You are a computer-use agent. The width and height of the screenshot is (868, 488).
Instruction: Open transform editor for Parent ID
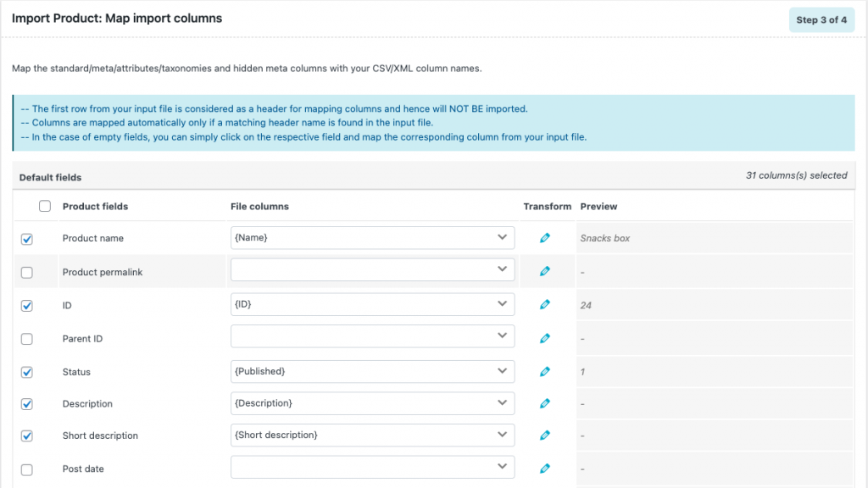point(545,338)
